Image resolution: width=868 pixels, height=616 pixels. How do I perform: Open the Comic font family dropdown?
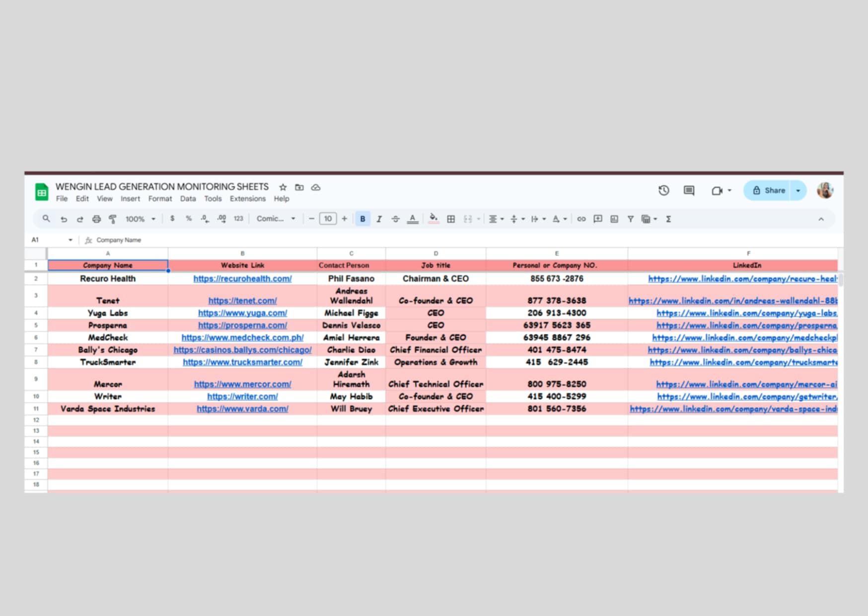(276, 219)
